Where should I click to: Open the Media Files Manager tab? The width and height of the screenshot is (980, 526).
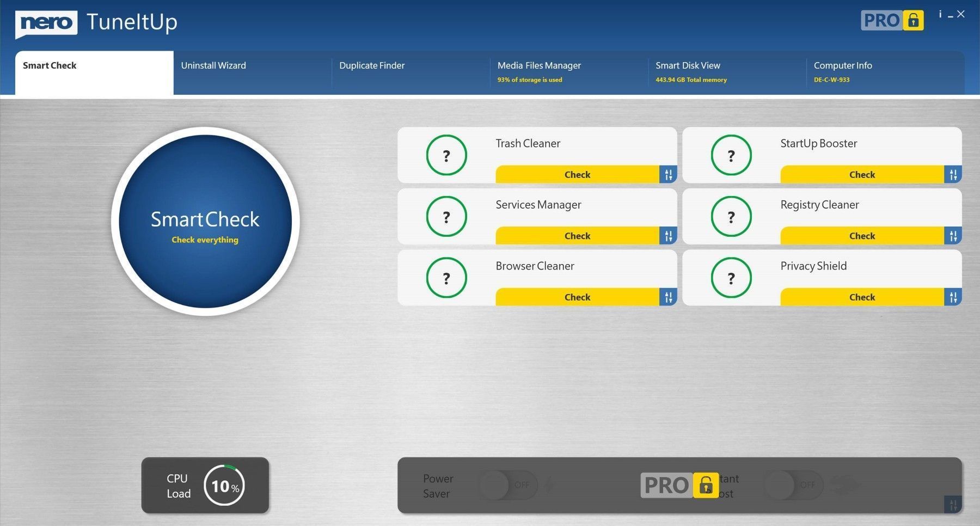coord(569,73)
